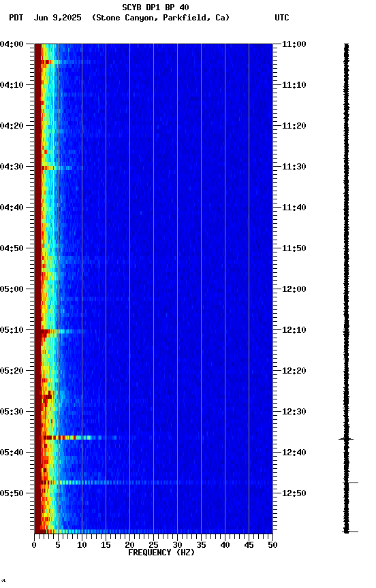Click the 04:00 PDT time label
Image resolution: width=376 pixels, height=588 pixels.
(x=12, y=44)
